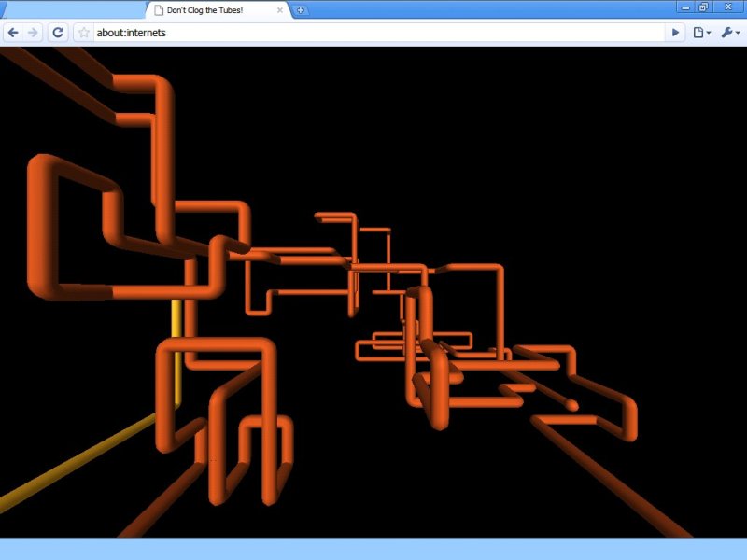Image resolution: width=747 pixels, height=560 pixels.
Task: Close the browser window
Action: point(727,7)
